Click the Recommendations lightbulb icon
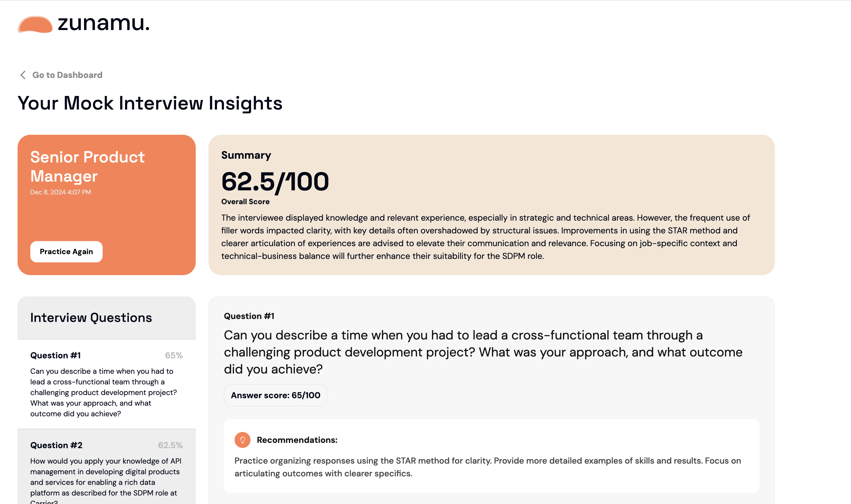 pyautogui.click(x=242, y=440)
